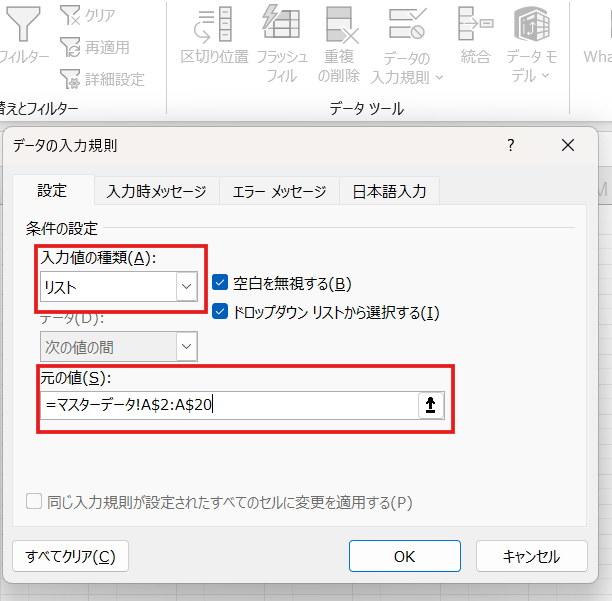The height and width of the screenshot is (601, 612).
Task: Click the 元の値 source input field
Action: click(229, 405)
